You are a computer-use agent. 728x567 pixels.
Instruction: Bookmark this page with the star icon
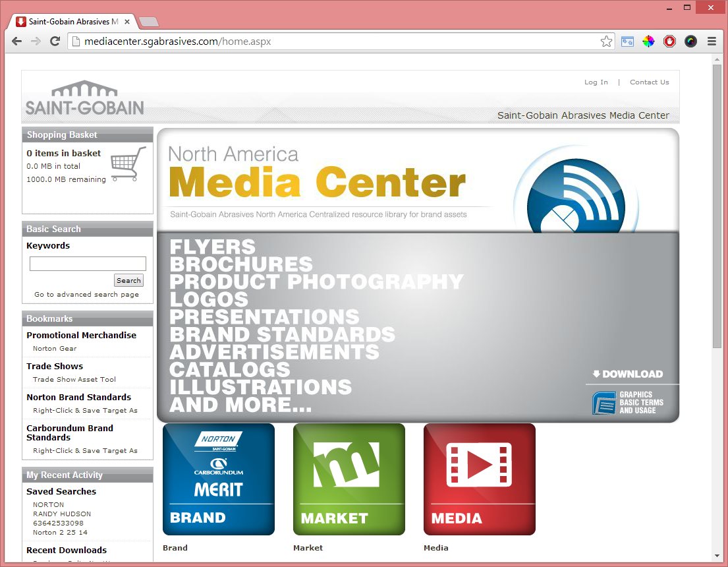[606, 42]
